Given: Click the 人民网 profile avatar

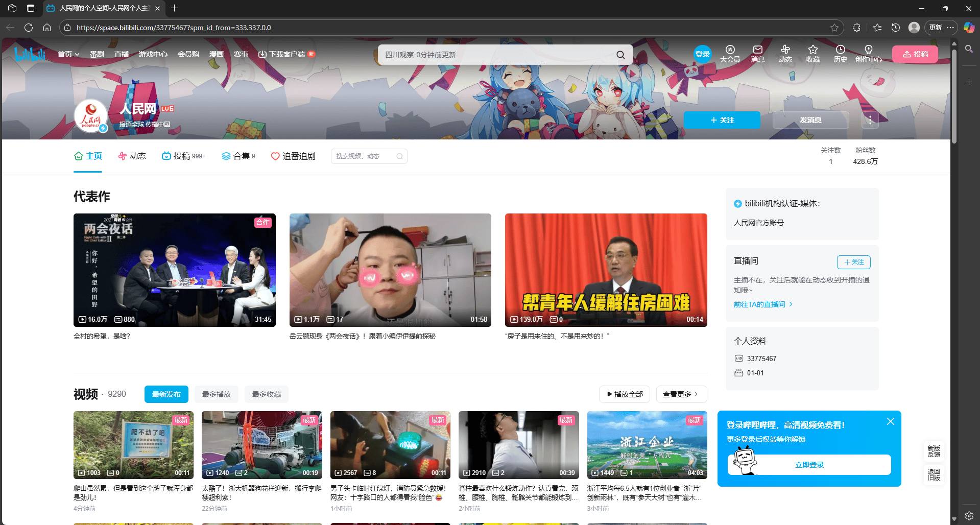Looking at the screenshot, I should click(x=91, y=116).
